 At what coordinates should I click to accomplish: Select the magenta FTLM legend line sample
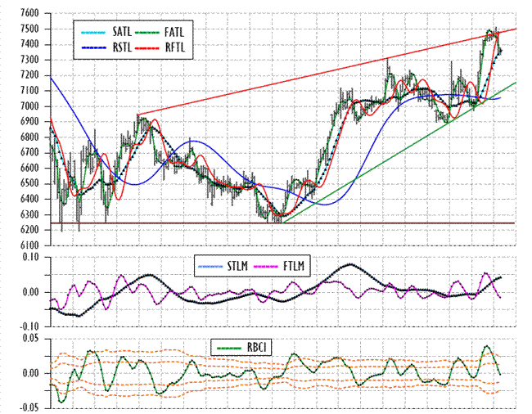[266, 267]
